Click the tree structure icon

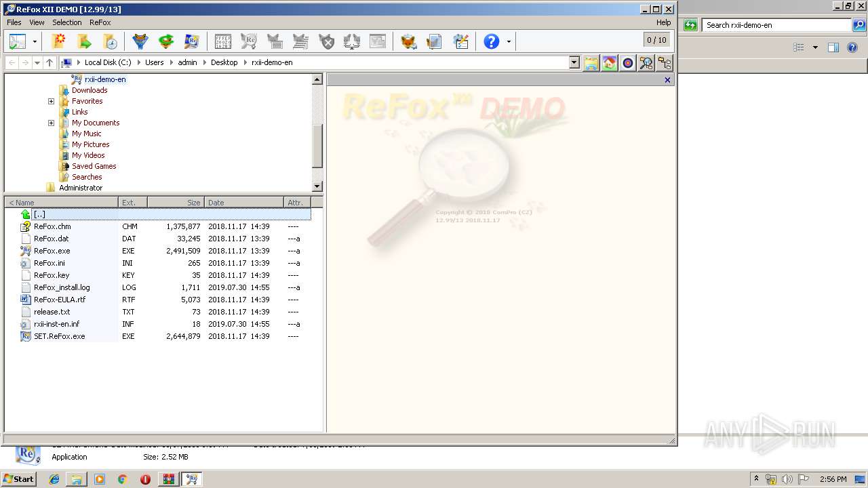click(665, 63)
